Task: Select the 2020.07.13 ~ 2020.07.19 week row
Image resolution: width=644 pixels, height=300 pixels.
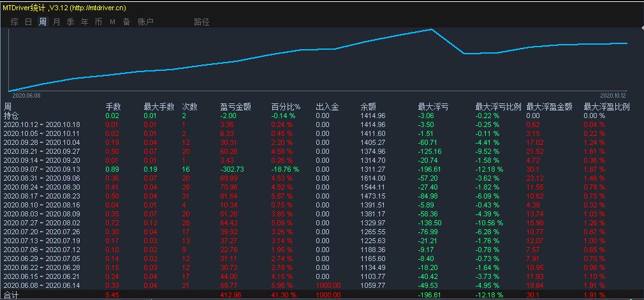Action: click(322, 241)
